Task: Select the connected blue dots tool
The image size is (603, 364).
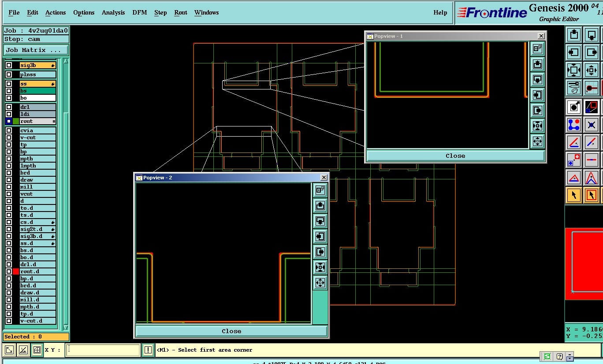Action: [573, 125]
